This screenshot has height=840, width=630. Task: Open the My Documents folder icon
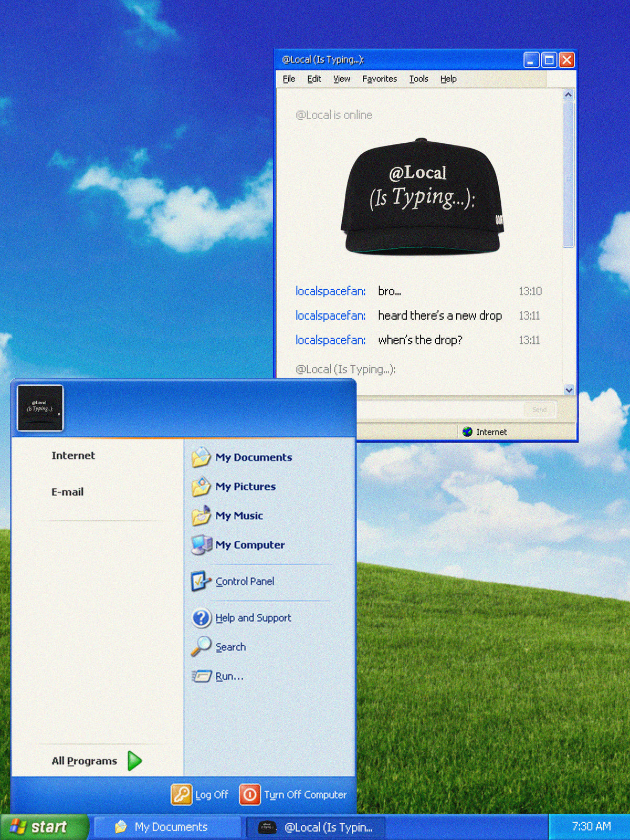(201, 457)
